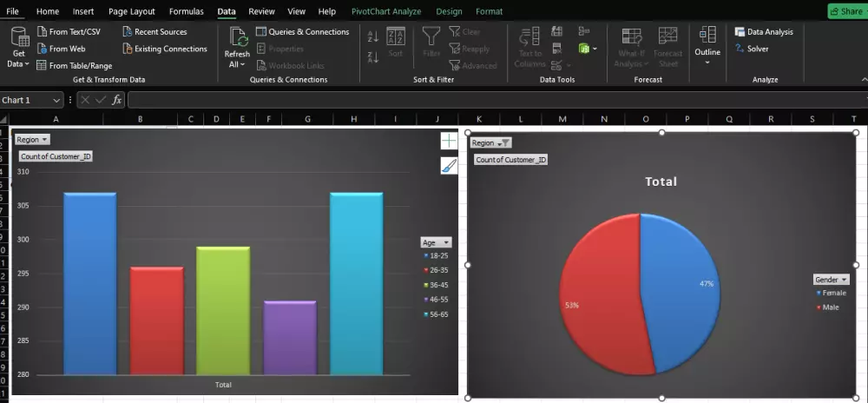Open the Get Data menu
Screen dimensions: 868x403
pyautogui.click(x=19, y=48)
